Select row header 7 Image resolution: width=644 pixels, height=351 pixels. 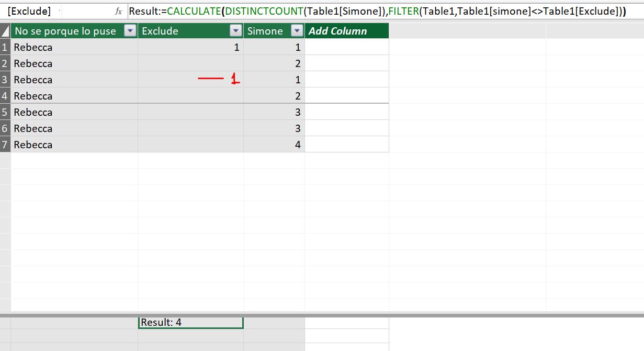(5, 145)
